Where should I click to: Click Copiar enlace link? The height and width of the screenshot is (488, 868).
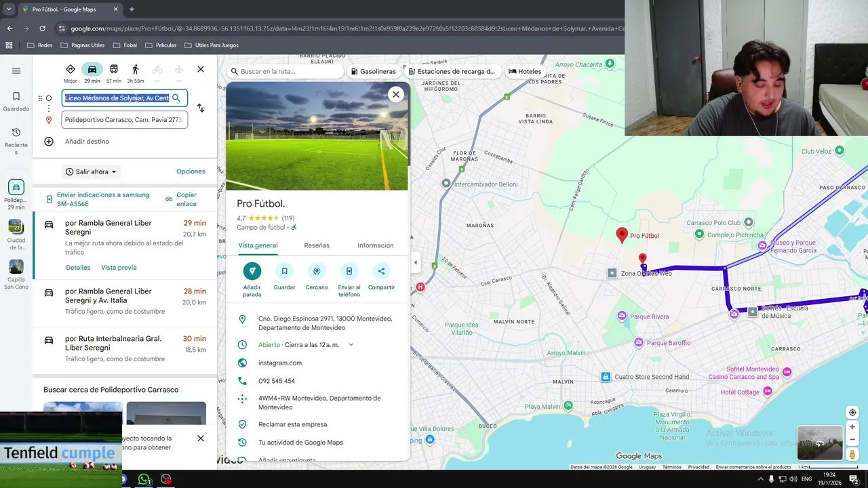click(181, 199)
